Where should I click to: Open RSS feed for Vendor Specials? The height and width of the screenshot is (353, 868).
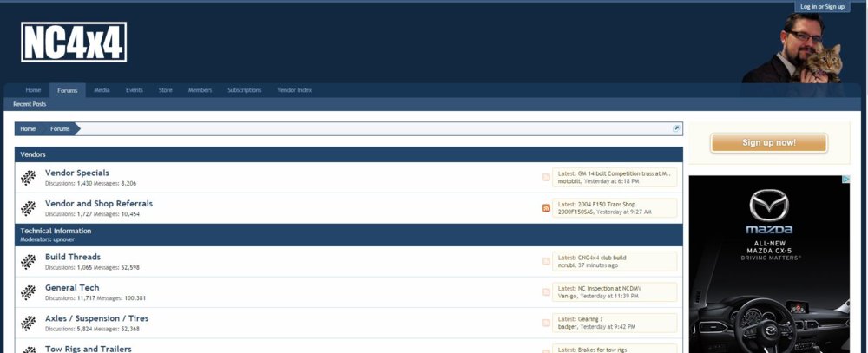coord(546,178)
